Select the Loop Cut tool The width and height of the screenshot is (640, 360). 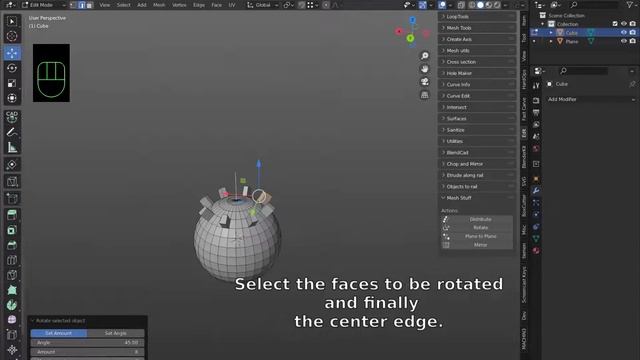tap(12, 260)
